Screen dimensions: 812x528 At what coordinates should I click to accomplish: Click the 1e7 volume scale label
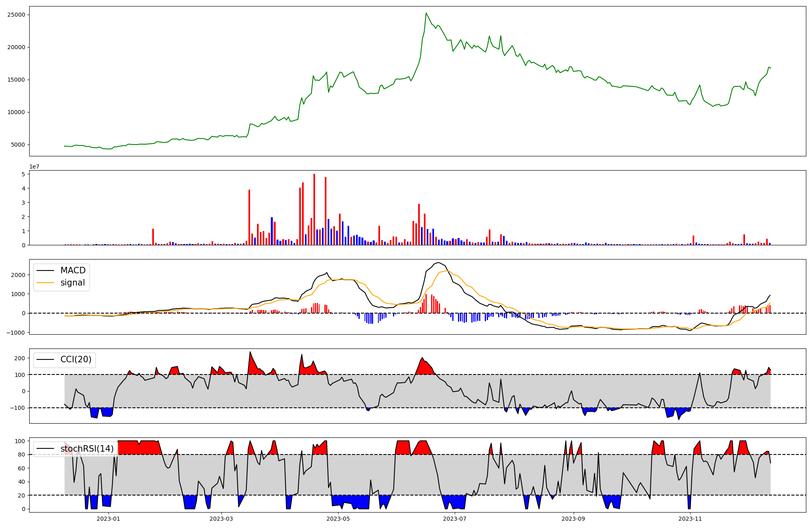pyautogui.click(x=34, y=167)
